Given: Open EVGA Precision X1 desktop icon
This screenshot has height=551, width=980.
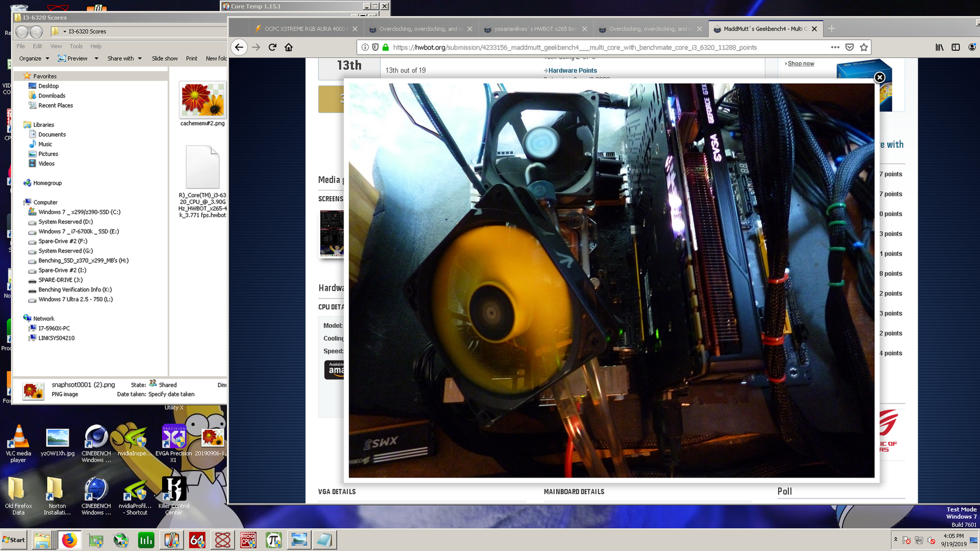Looking at the screenshot, I should [x=174, y=443].
